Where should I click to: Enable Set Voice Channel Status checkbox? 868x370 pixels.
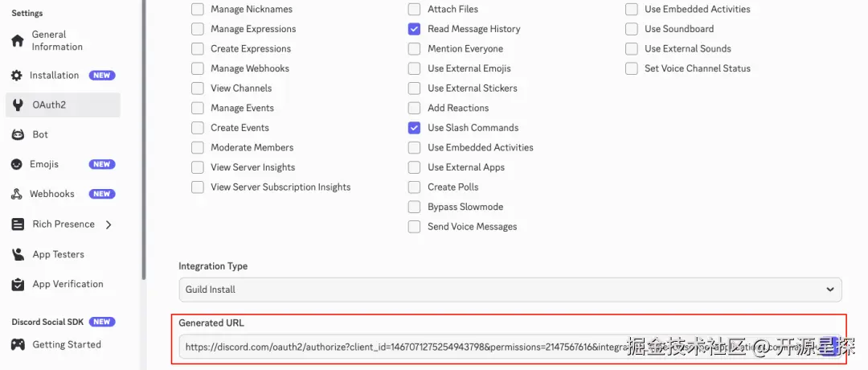pyautogui.click(x=631, y=68)
